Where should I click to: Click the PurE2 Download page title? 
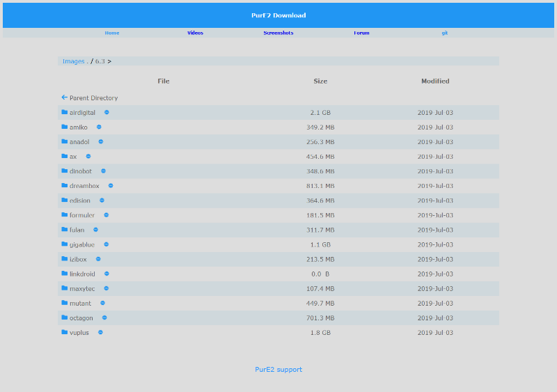point(278,15)
